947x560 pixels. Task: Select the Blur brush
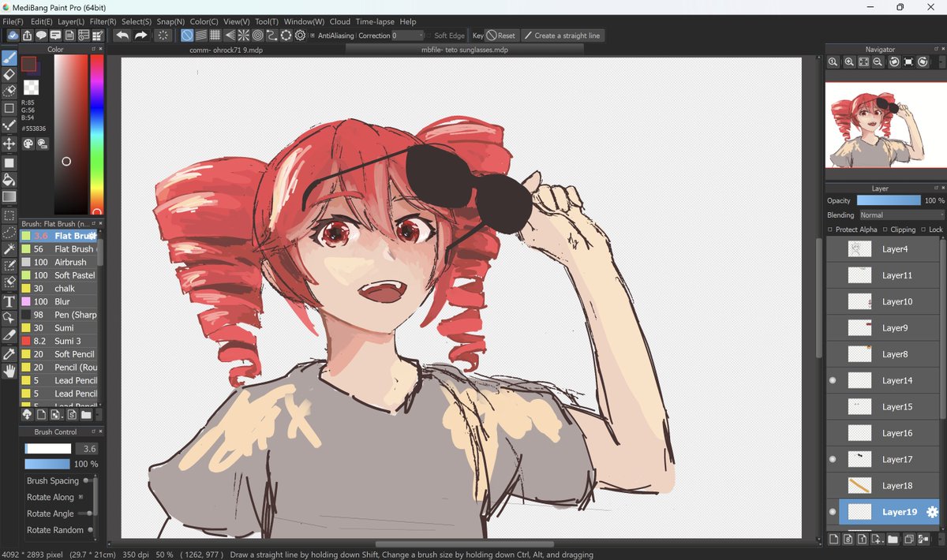click(x=59, y=301)
